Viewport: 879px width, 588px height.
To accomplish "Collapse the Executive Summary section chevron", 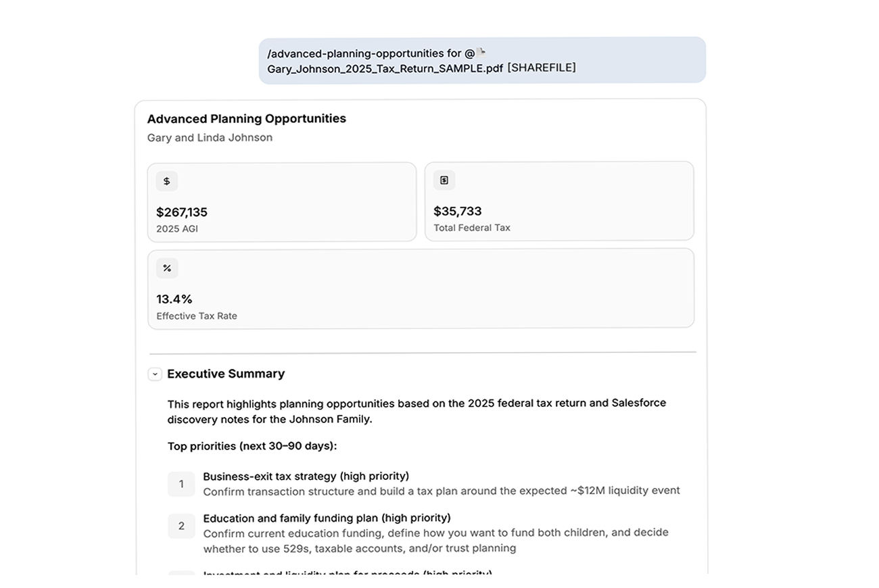I will point(155,374).
